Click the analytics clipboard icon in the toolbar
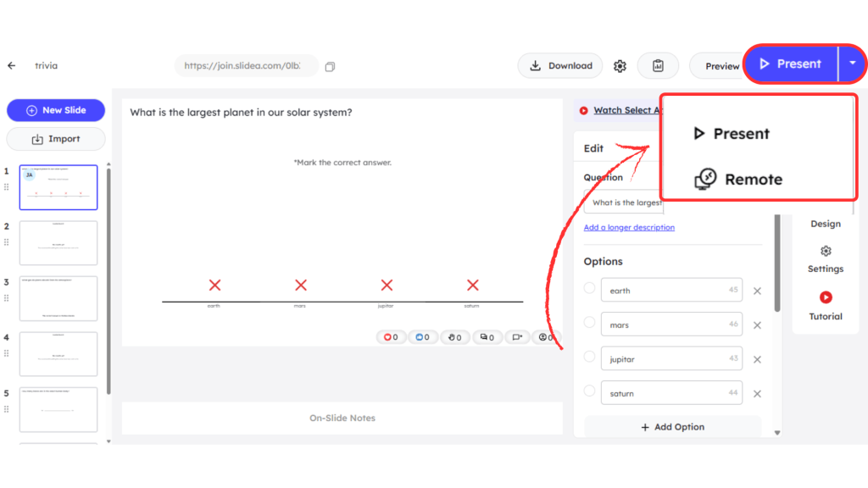Viewport: 868px width, 488px height. coord(658,64)
